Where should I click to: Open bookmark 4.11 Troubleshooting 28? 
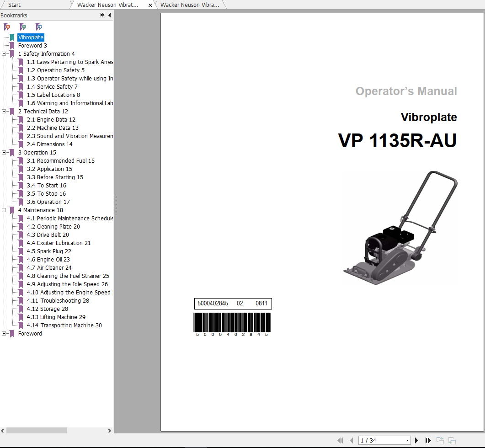point(58,301)
